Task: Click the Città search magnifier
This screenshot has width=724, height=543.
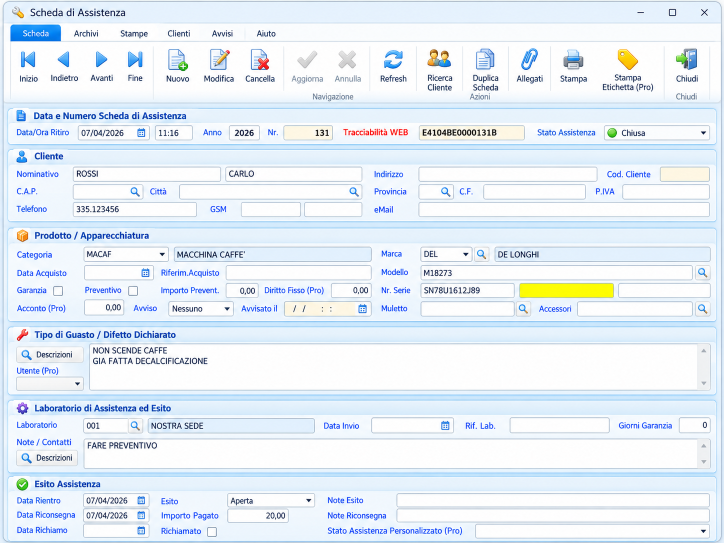Action: pyautogui.click(x=354, y=192)
